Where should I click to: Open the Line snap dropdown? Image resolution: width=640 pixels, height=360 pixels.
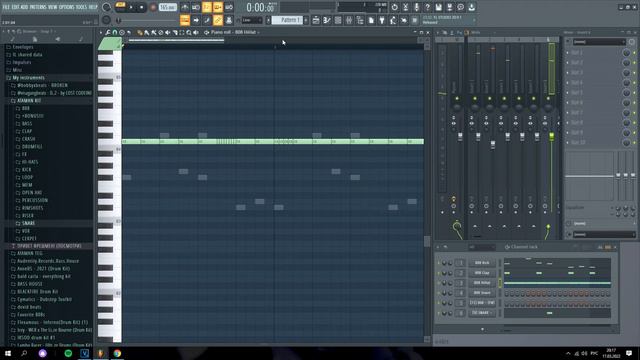251,20
